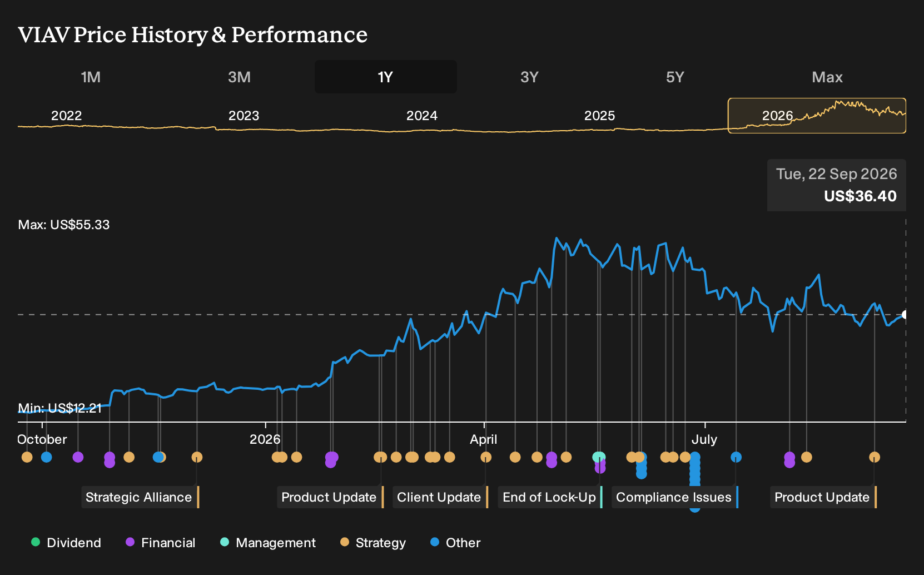Click the October axis label
This screenshot has height=575, width=924.
tap(42, 439)
